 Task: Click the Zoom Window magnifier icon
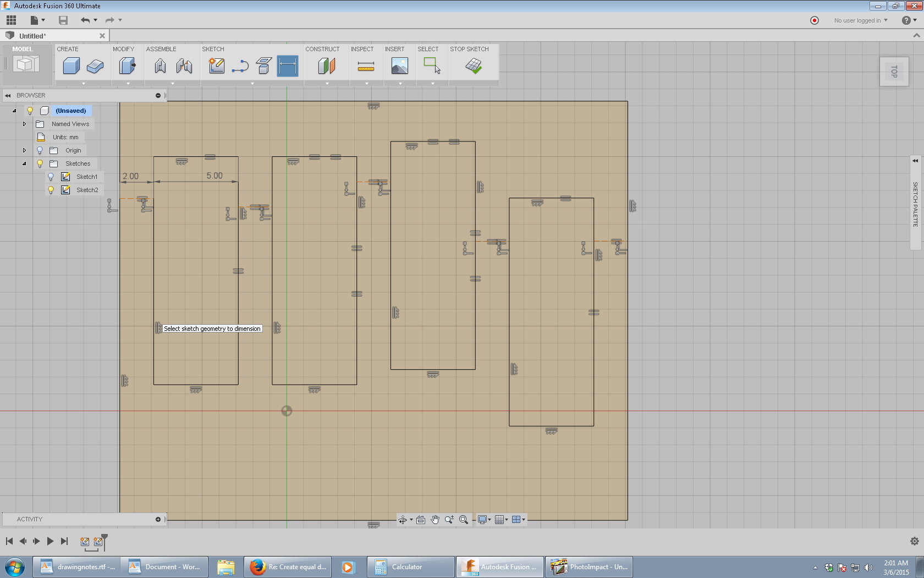click(x=464, y=520)
